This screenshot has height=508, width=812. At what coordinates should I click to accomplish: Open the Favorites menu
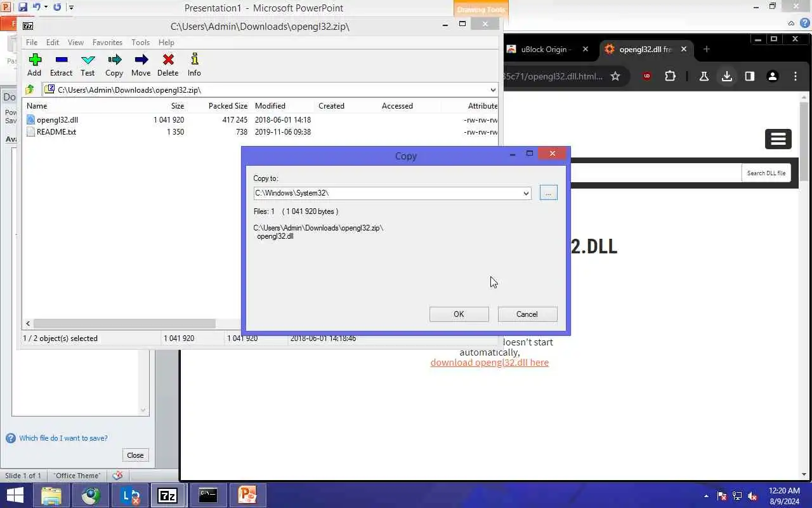[x=107, y=43]
